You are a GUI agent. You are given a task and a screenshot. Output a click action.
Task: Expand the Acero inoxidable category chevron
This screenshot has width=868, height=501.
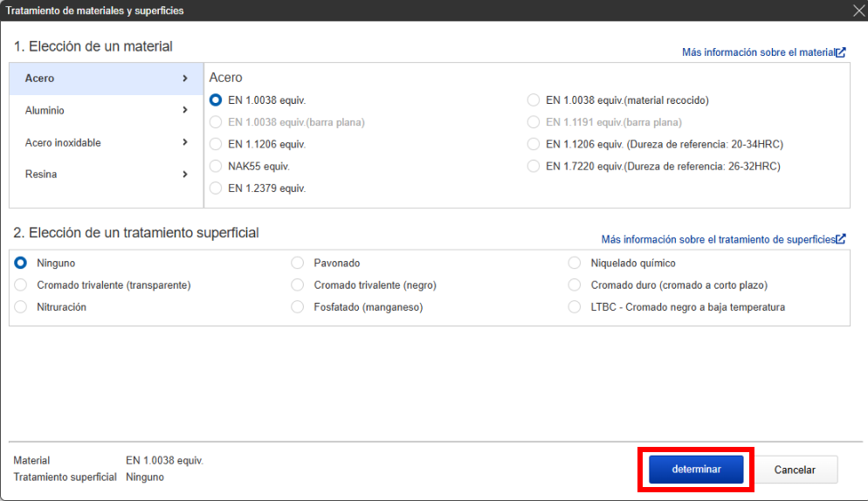(184, 142)
